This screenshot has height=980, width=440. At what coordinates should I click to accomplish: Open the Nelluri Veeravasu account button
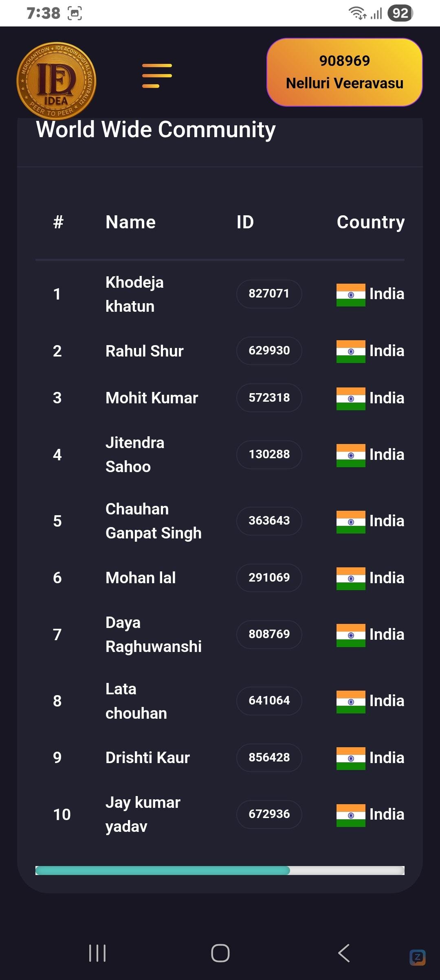(344, 72)
